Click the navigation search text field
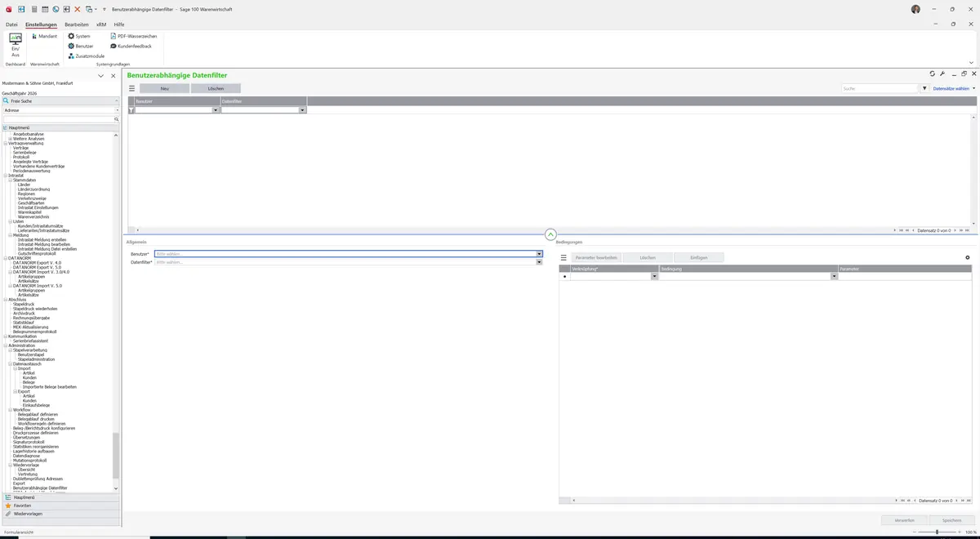 [58, 119]
